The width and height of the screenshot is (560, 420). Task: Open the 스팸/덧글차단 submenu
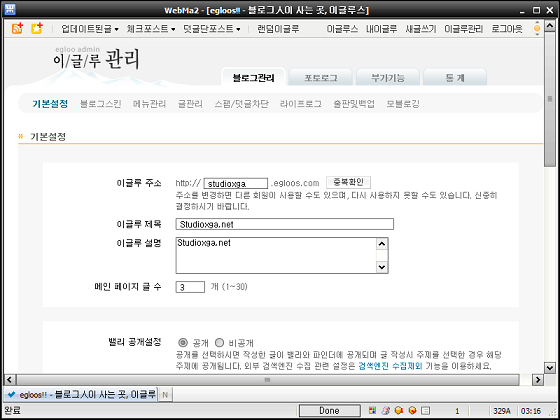(x=242, y=104)
